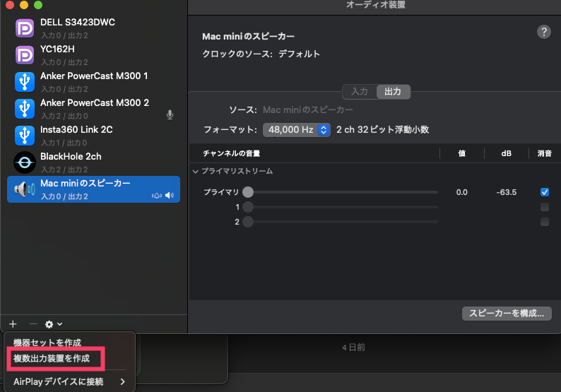This screenshot has height=392, width=561.
Task: Switch to the 出力 tab
Action: point(393,92)
